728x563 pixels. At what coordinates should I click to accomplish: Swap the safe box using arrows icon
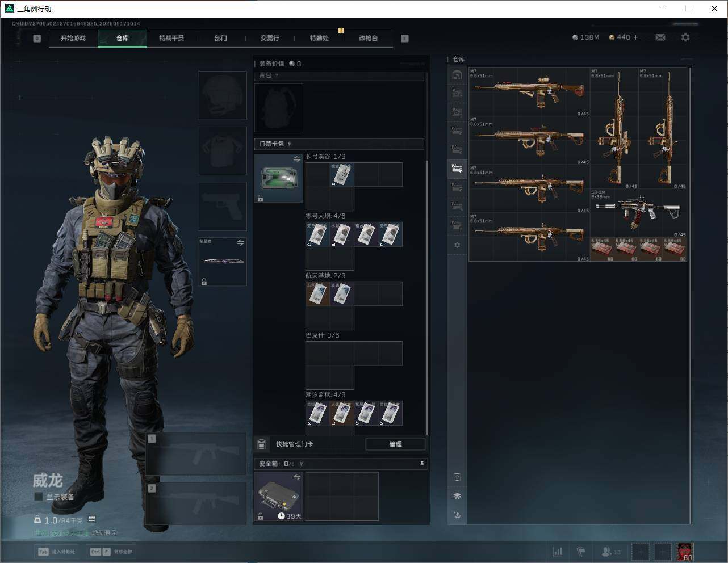[297, 477]
